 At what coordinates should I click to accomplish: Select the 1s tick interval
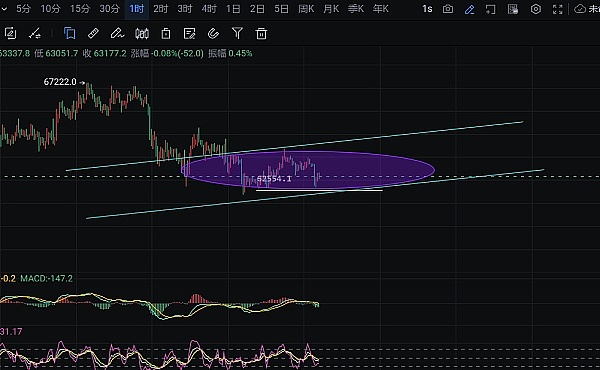(x=427, y=9)
